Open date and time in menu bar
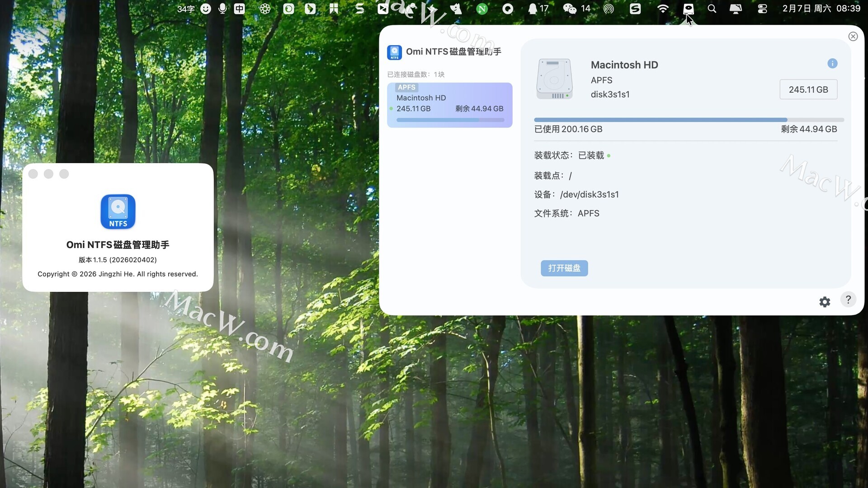Image resolution: width=868 pixels, height=488 pixels. (821, 9)
